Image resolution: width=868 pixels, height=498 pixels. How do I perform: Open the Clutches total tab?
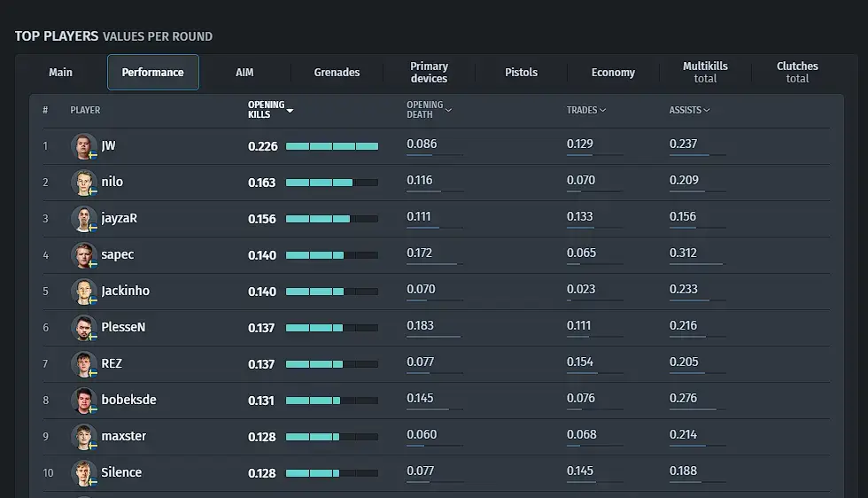[797, 73]
